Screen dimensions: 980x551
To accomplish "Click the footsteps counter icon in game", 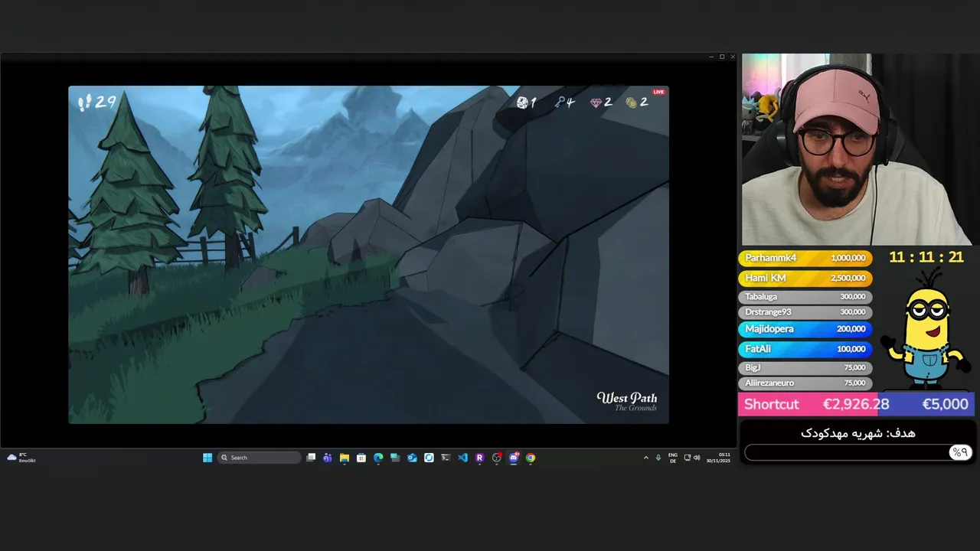I will [x=84, y=102].
